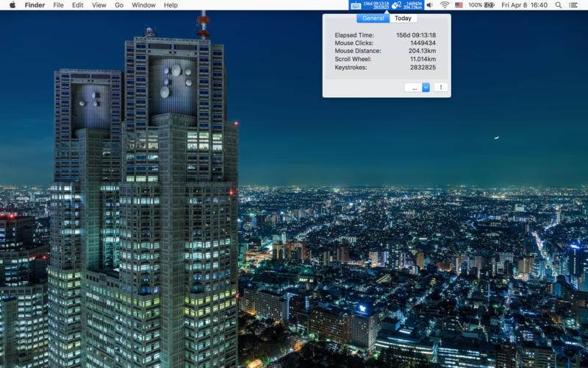The width and height of the screenshot is (588, 368).
Task: Switch to the General tab
Action: click(x=373, y=18)
